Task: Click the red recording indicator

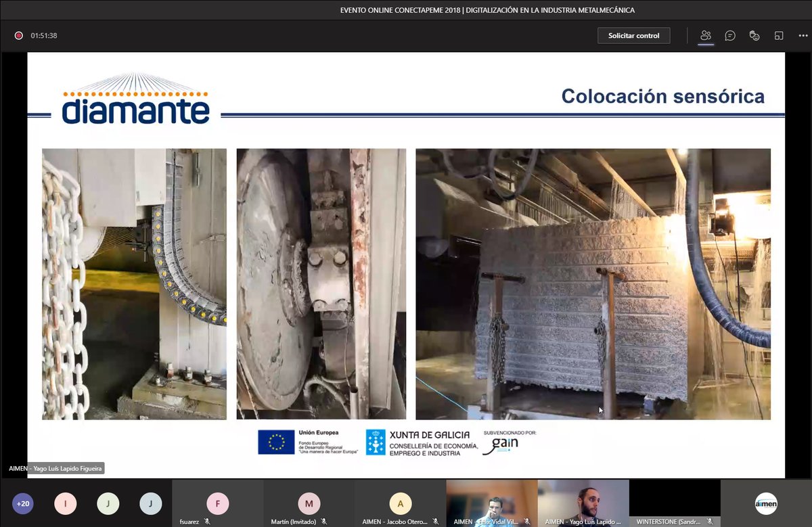Action: (x=19, y=36)
